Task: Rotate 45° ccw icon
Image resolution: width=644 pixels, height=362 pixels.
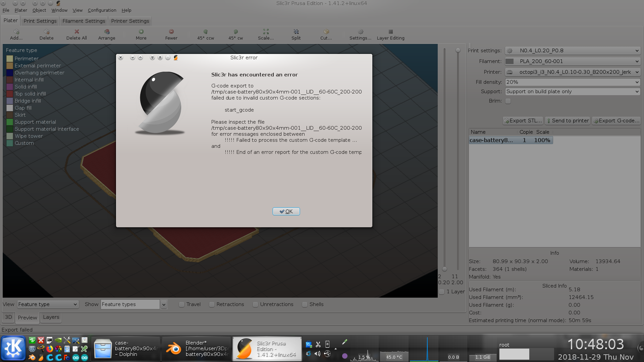Action: tap(205, 32)
